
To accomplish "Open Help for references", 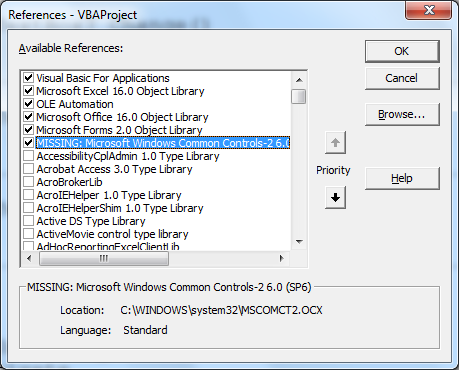I will (x=402, y=178).
